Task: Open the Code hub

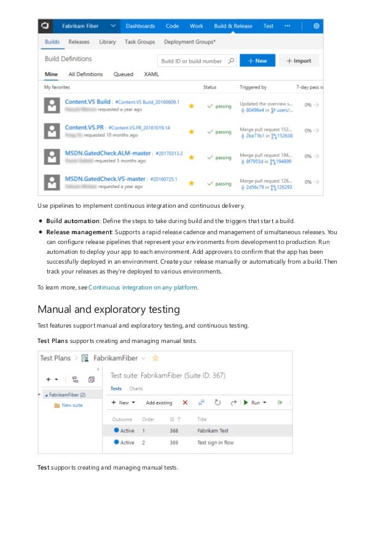Action: coord(172,26)
